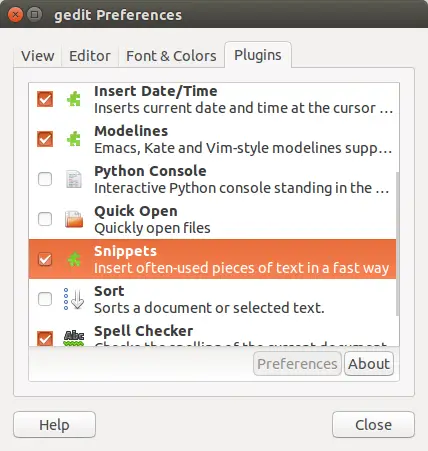
Task: Uncheck the Modelines plugin checkbox
Action: (45, 139)
